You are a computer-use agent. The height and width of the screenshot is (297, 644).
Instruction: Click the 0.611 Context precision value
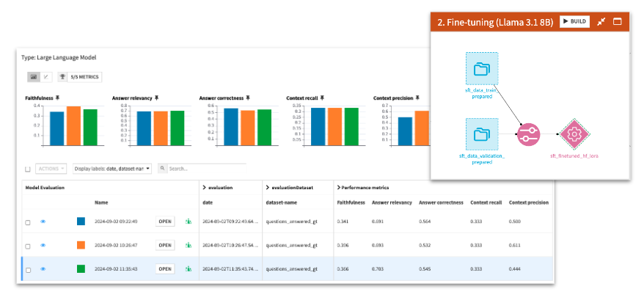[514, 245]
